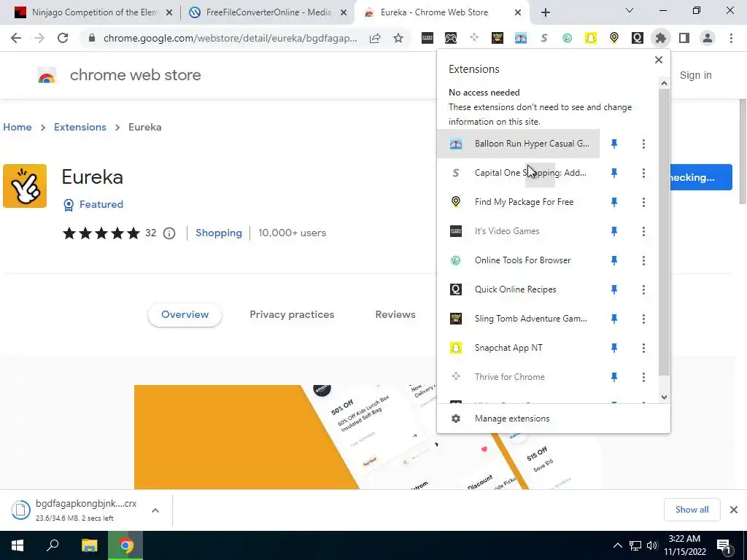Open more actions for Capital One Shopping
Viewport: 747px width, 560px height.
click(643, 173)
